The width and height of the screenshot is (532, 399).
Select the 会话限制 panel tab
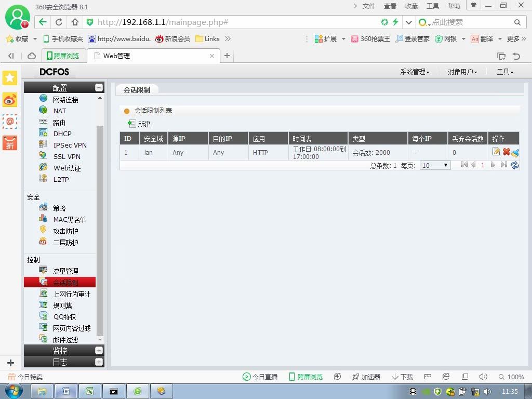pos(137,90)
